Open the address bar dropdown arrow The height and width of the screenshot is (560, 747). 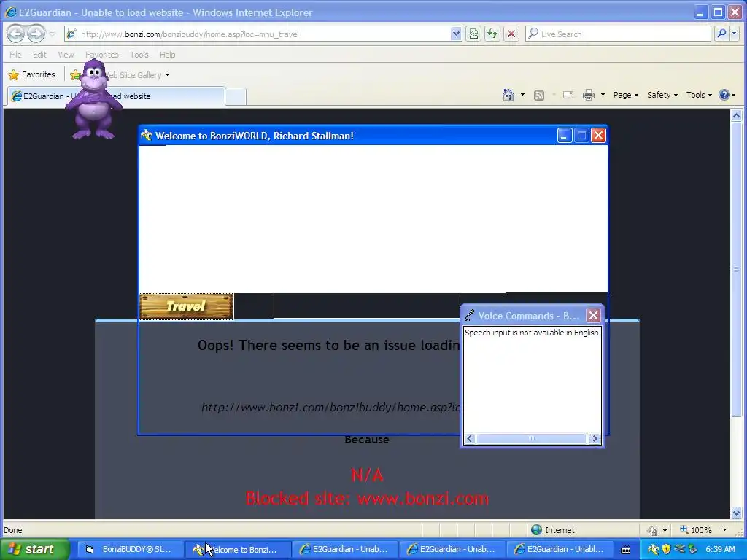[x=456, y=34]
